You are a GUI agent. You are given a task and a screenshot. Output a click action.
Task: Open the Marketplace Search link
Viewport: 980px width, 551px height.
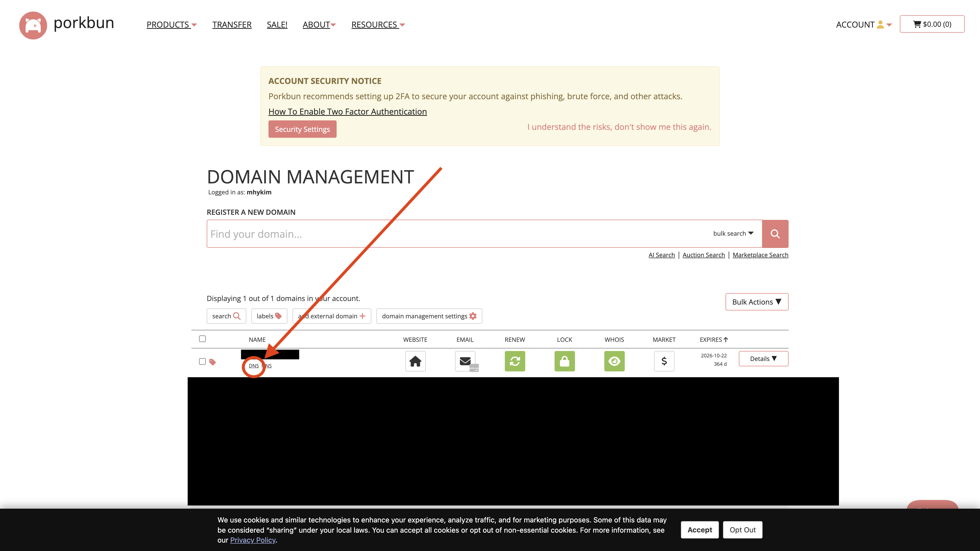click(x=761, y=255)
